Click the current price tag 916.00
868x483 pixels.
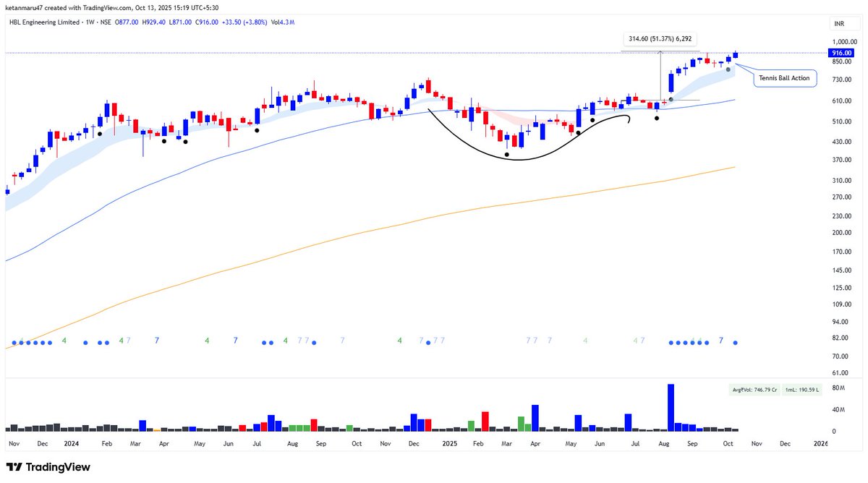click(841, 53)
